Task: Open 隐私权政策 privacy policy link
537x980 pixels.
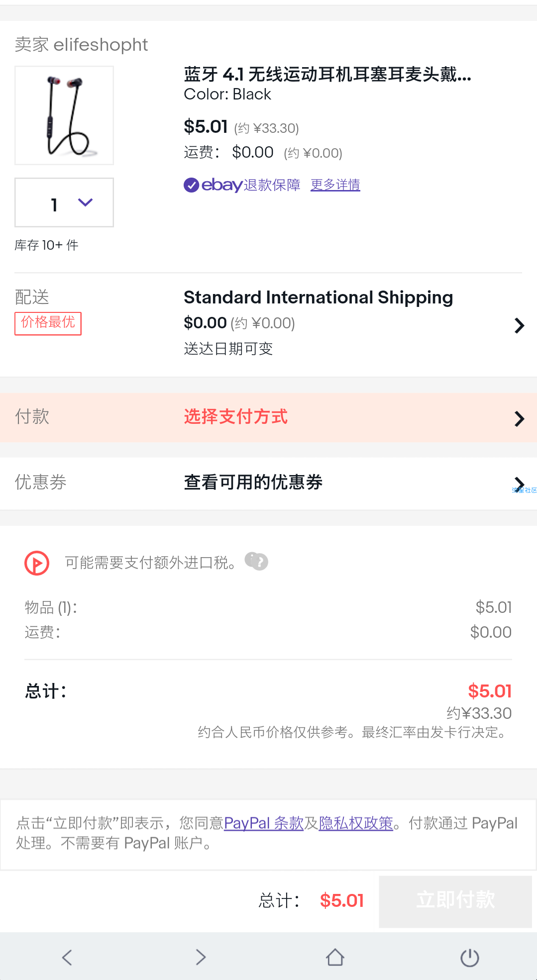Action: (x=356, y=823)
